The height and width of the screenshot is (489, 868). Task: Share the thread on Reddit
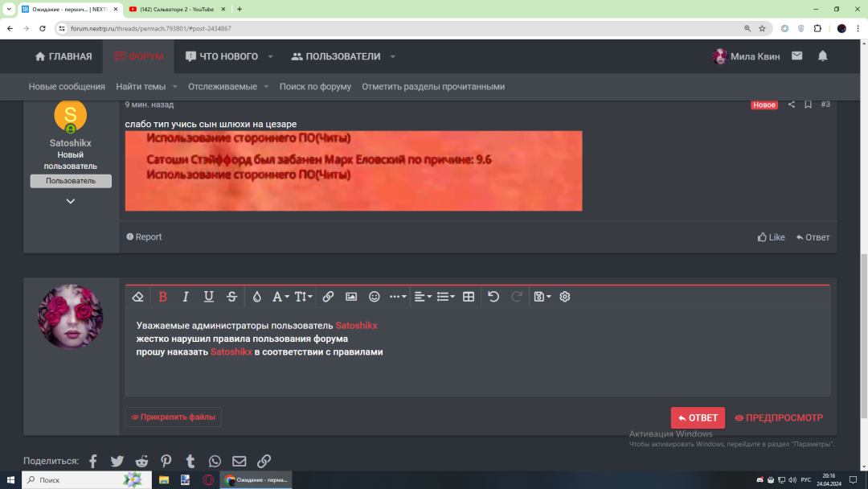(141, 461)
